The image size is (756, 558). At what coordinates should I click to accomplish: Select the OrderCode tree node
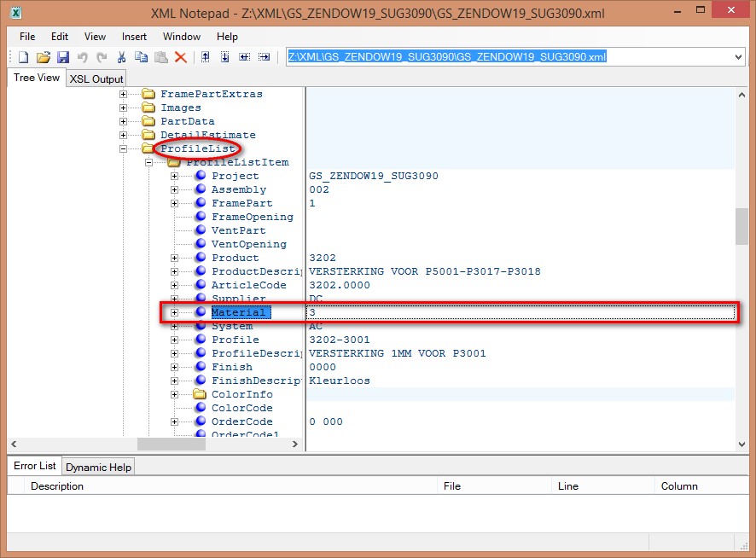coord(242,421)
